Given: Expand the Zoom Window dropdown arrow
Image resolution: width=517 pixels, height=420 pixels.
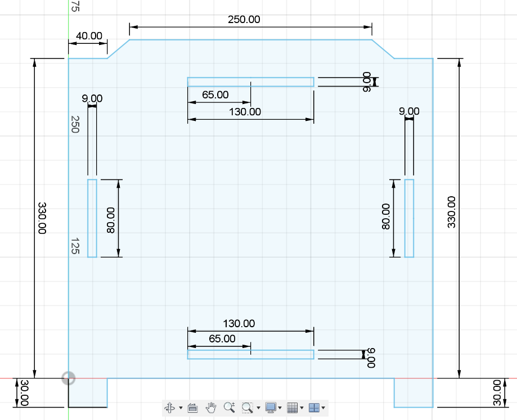Looking at the screenshot, I should tap(259, 408).
